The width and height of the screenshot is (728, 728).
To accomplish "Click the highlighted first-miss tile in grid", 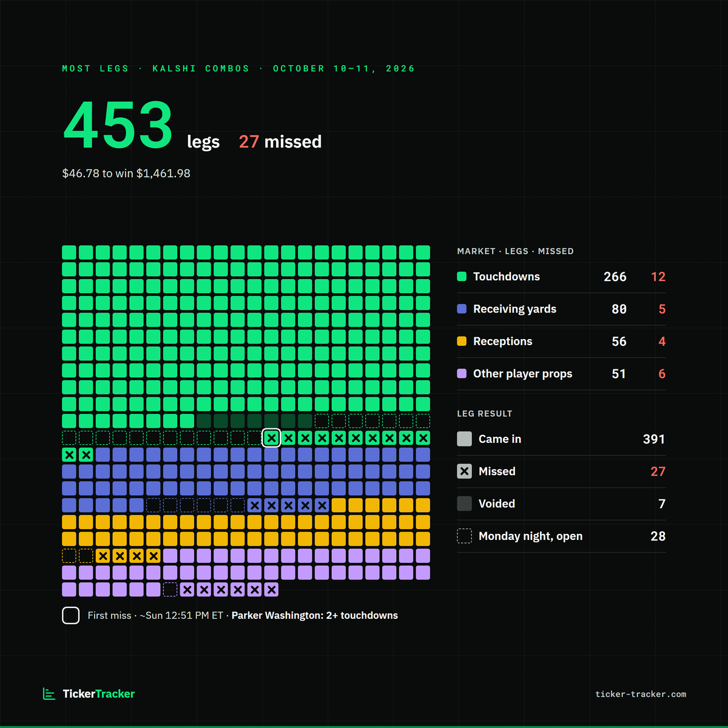I will click(271, 437).
